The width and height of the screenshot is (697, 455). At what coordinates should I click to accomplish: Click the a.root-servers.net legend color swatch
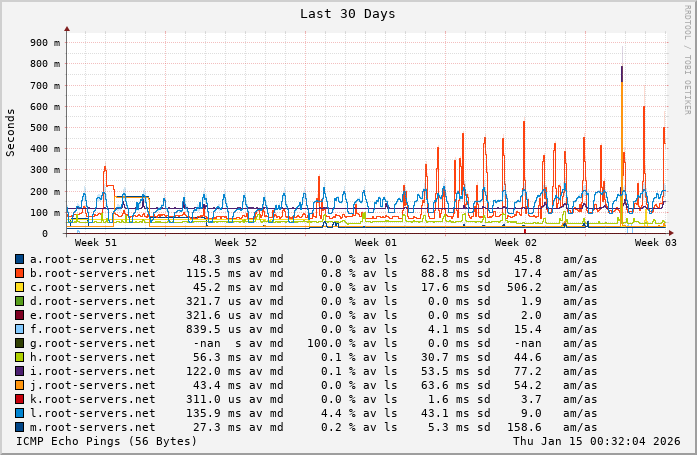[19, 259]
